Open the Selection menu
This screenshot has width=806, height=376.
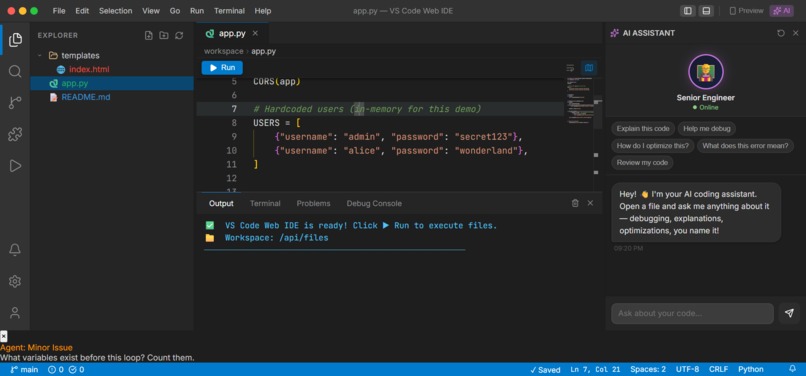pos(116,11)
